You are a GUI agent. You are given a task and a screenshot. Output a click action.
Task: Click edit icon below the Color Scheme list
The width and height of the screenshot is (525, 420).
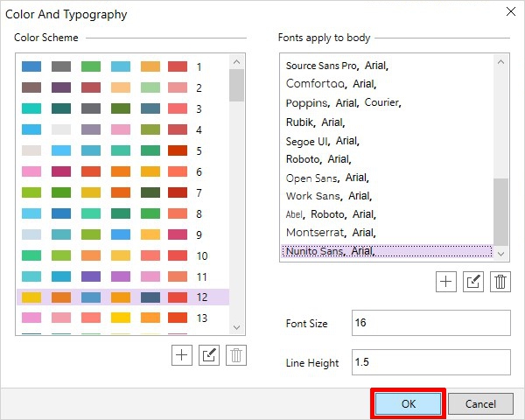(x=209, y=355)
